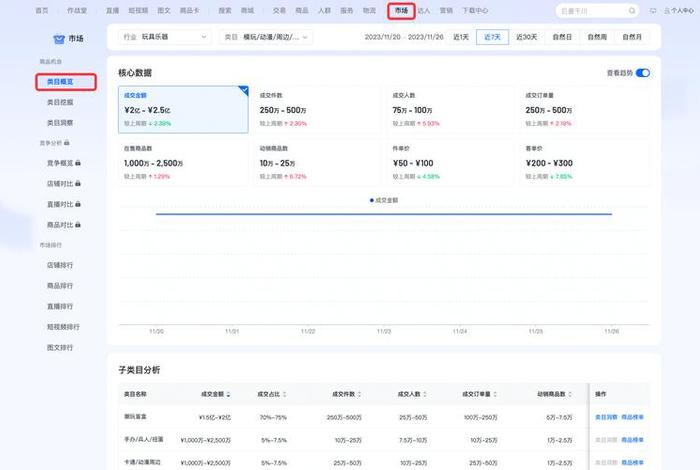Image resolution: width=700 pixels, height=470 pixels.
Task: Open 直播排行 in the sidebar
Action: [x=60, y=307]
